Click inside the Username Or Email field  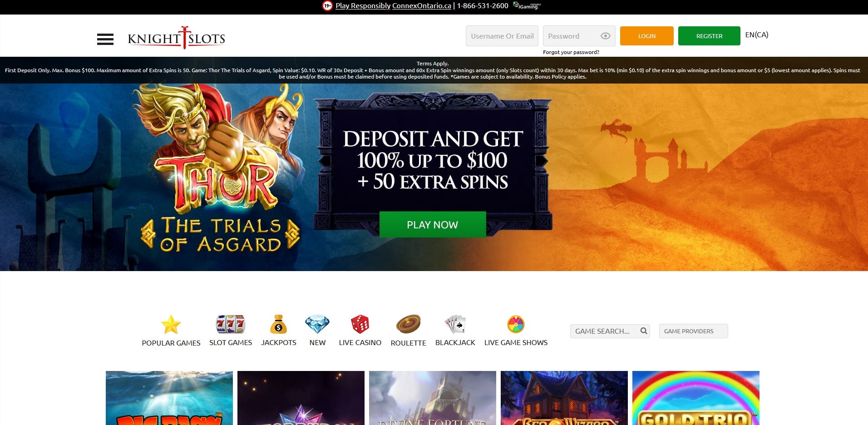[502, 35]
